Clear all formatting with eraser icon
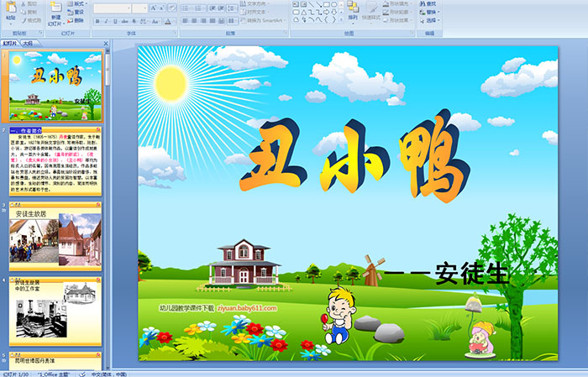The height and width of the screenshot is (377, 588). tap(171, 8)
